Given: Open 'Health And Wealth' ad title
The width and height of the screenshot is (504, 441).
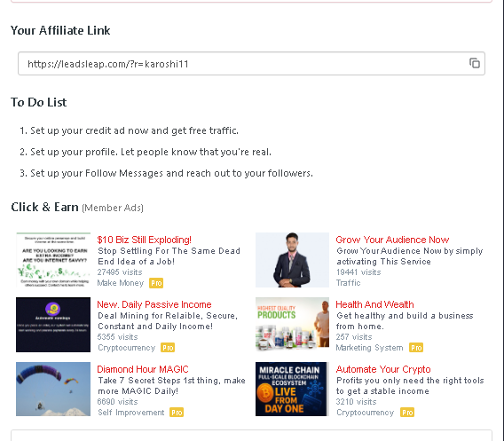Looking at the screenshot, I should 374,304.
